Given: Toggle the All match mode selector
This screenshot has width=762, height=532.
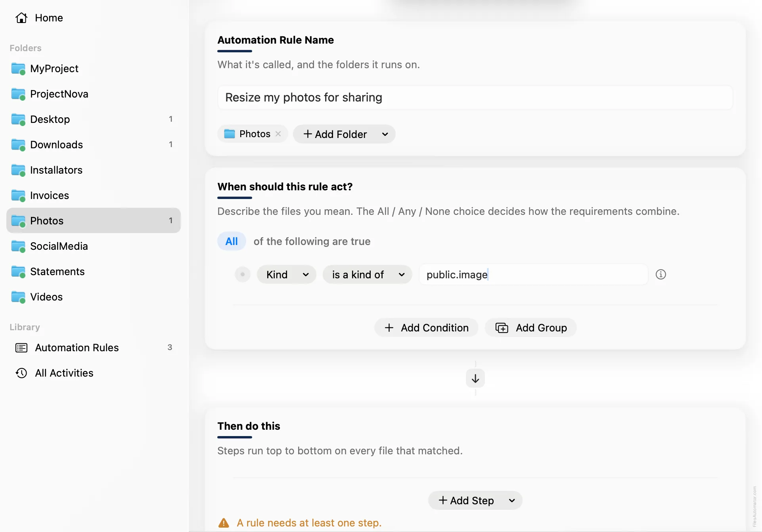Looking at the screenshot, I should (232, 241).
